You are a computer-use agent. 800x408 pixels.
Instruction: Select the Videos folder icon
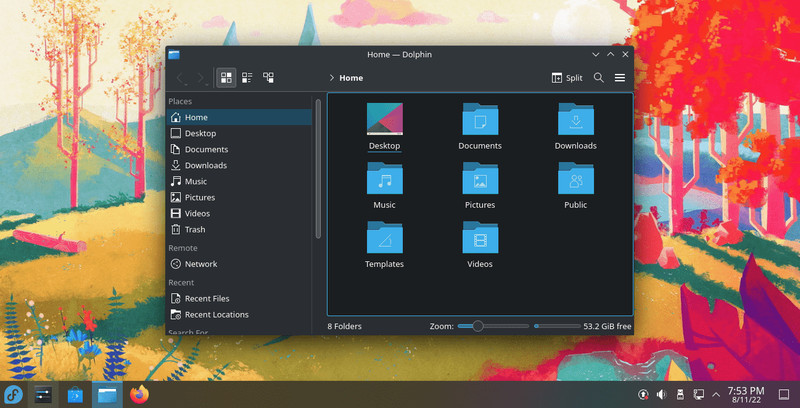[x=480, y=237]
